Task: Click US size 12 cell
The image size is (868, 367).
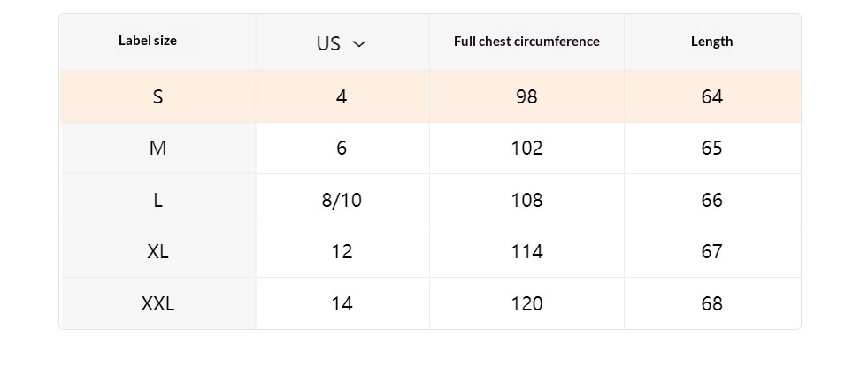Action: point(342,251)
